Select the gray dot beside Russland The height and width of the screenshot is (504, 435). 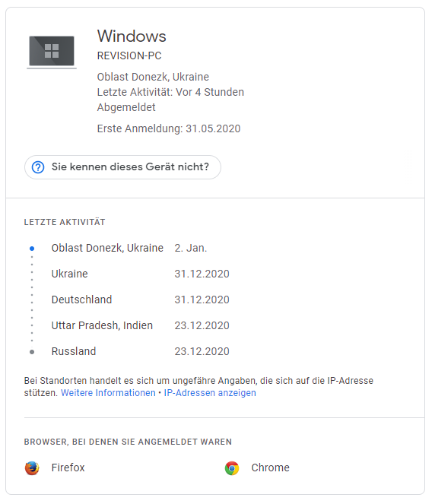(32, 352)
